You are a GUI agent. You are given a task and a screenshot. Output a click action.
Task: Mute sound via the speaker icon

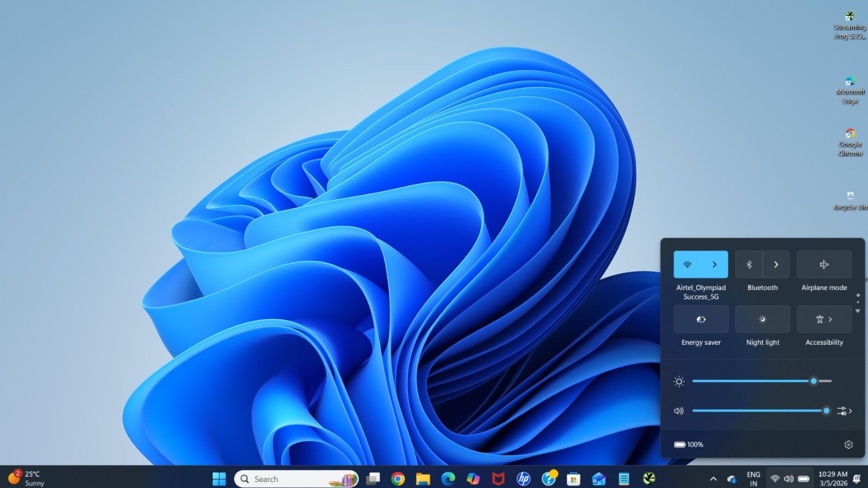[679, 411]
